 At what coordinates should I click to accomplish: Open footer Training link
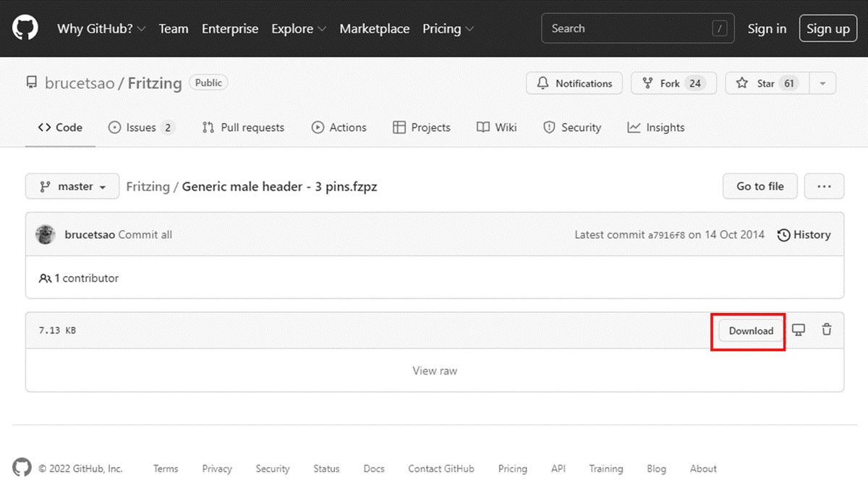(x=606, y=468)
